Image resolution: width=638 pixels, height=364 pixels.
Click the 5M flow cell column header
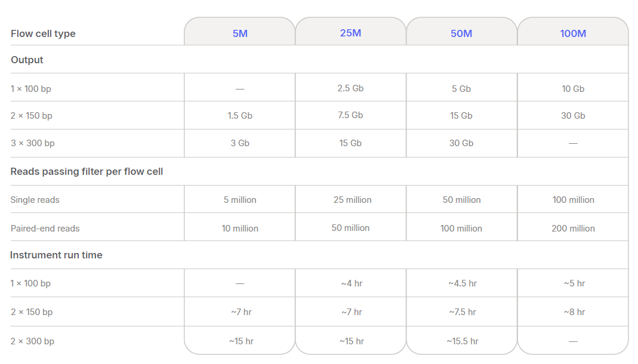(240, 33)
